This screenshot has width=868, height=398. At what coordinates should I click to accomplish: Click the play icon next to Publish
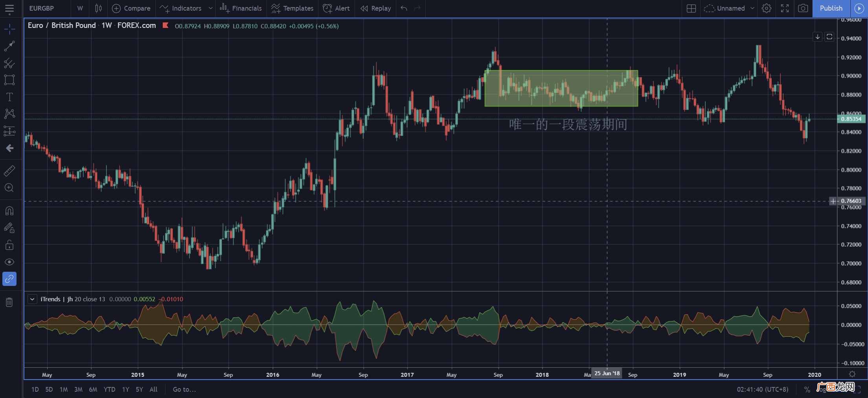point(859,8)
